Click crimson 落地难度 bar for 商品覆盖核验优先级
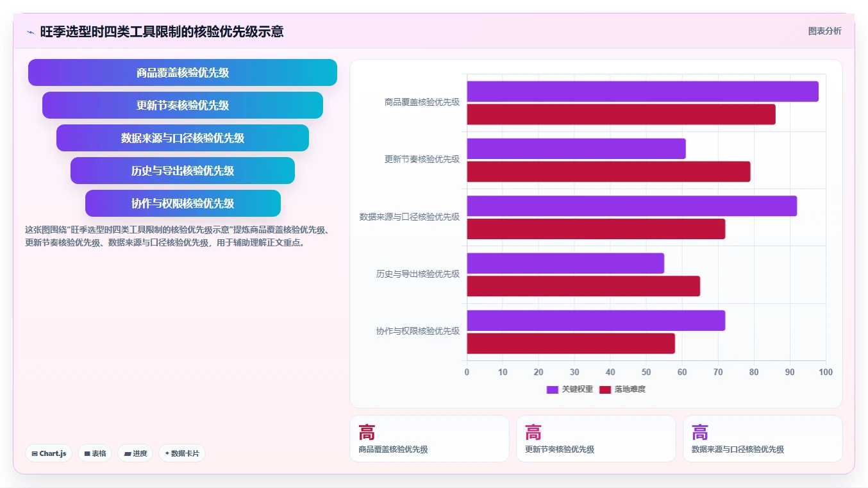 pos(621,114)
